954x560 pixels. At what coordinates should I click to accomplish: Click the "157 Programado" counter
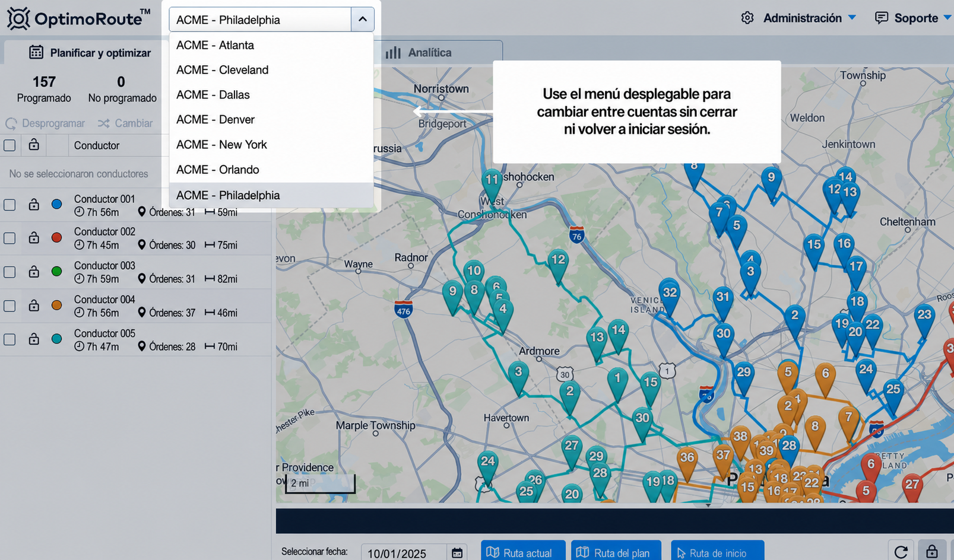(x=44, y=89)
